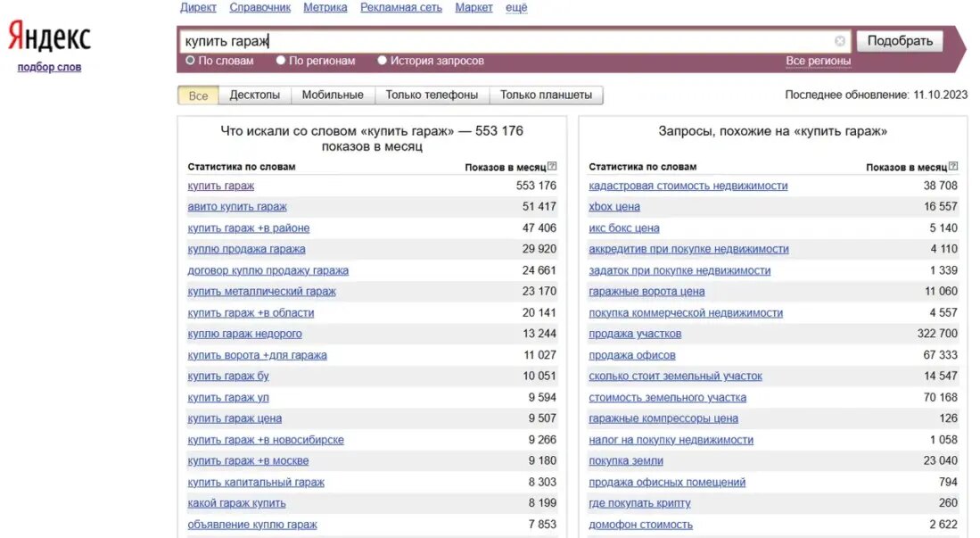980x538 pixels.
Task: Open 'аккредитив при покупке недвижимости' query
Action: 688,249
